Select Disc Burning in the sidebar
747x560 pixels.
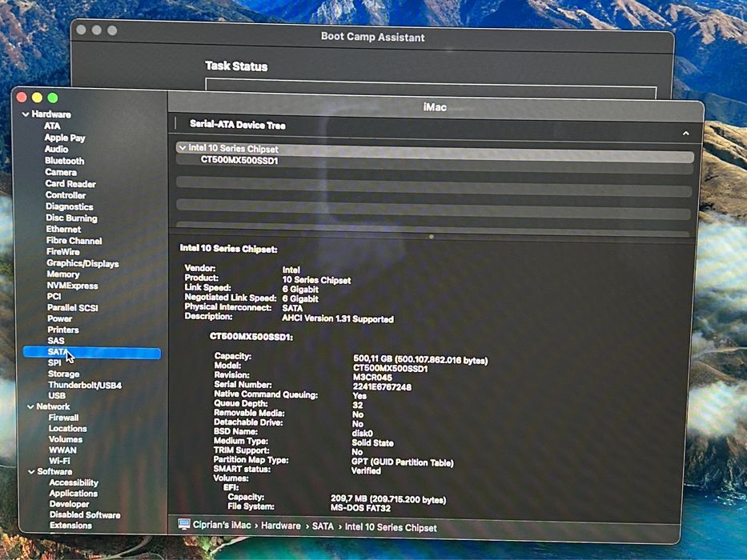click(71, 218)
